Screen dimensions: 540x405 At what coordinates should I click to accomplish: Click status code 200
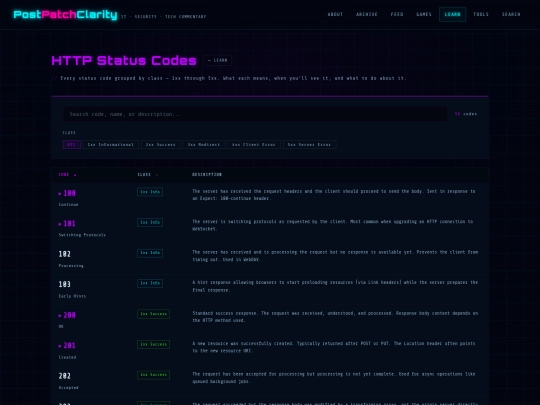coord(69,315)
